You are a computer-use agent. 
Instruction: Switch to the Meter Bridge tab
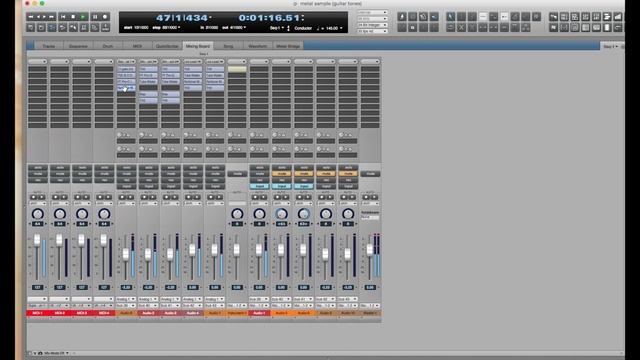click(x=288, y=46)
